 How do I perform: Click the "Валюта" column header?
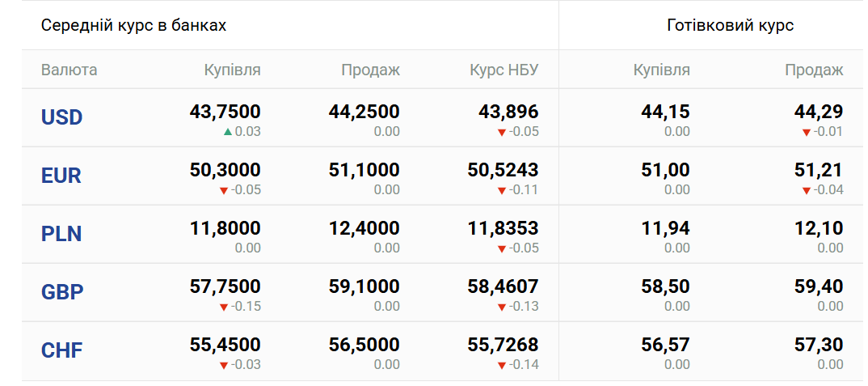[69, 70]
